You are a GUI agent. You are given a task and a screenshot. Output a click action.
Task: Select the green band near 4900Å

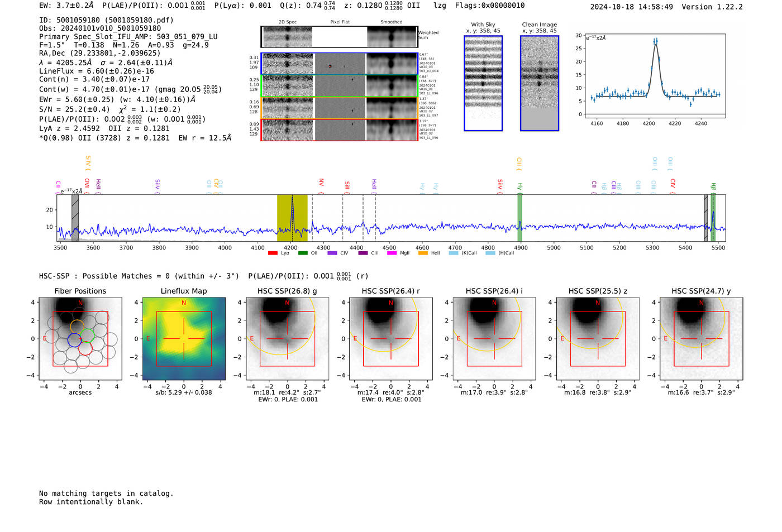[519, 218]
